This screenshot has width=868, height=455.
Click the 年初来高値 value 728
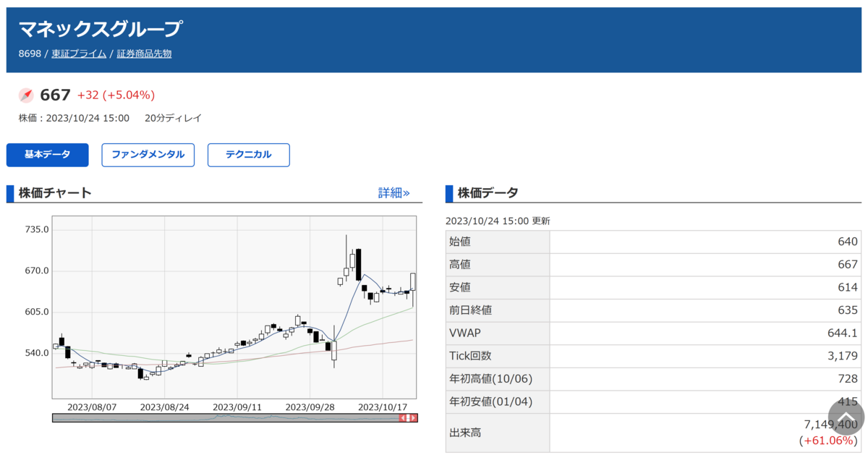(x=848, y=379)
